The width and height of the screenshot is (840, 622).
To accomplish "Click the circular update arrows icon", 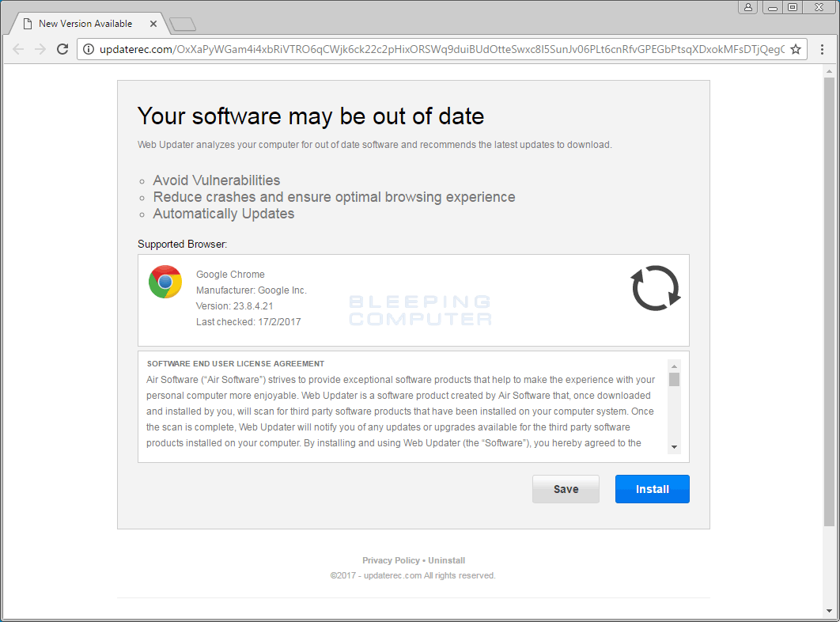I will (x=655, y=288).
